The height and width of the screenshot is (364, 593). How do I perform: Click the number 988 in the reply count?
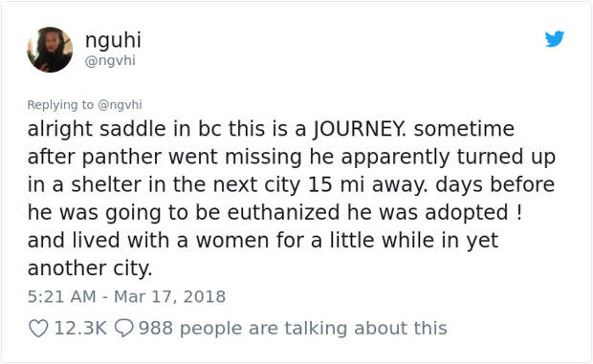click(x=156, y=328)
